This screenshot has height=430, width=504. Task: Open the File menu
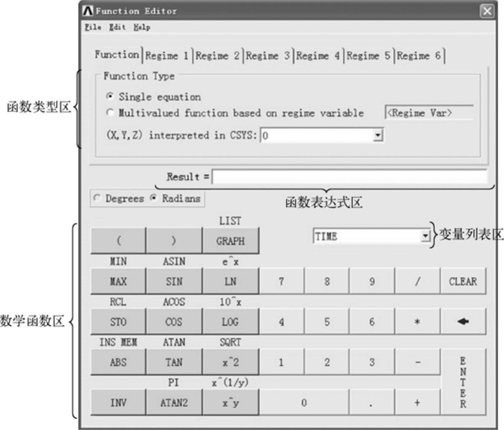tap(93, 27)
